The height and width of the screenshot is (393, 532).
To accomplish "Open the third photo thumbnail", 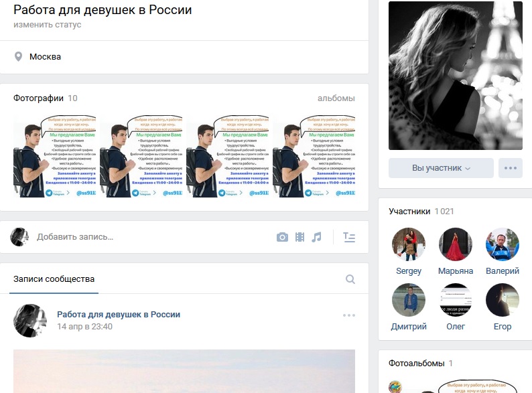I will tap(228, 156).
